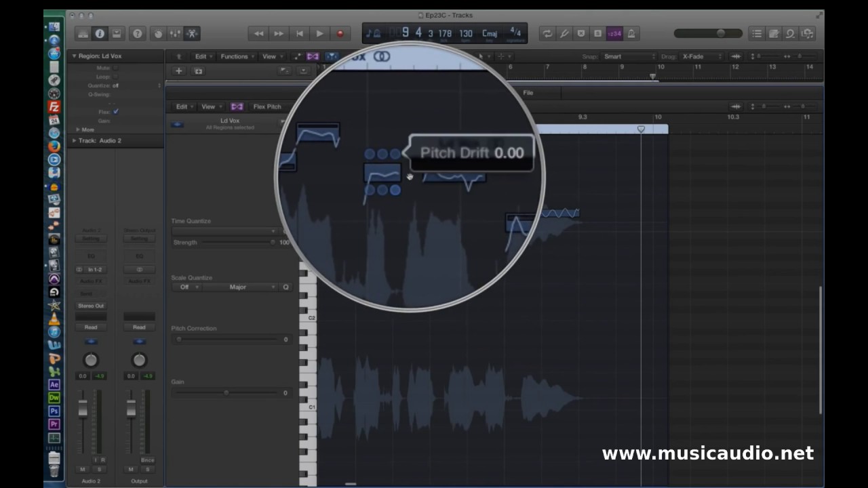The height and width of the screenshot is (488, 868).
Task: Open the Mixer faders button
Action: click(175, 33)
